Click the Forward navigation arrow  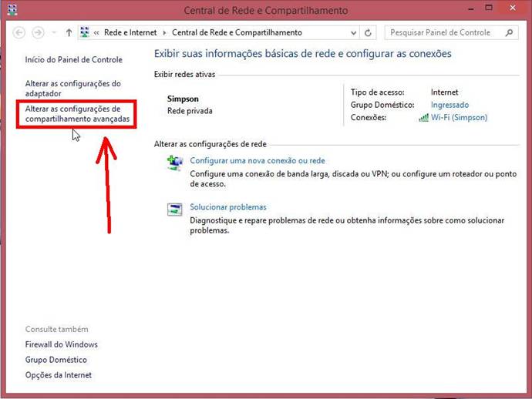[39, 33]
